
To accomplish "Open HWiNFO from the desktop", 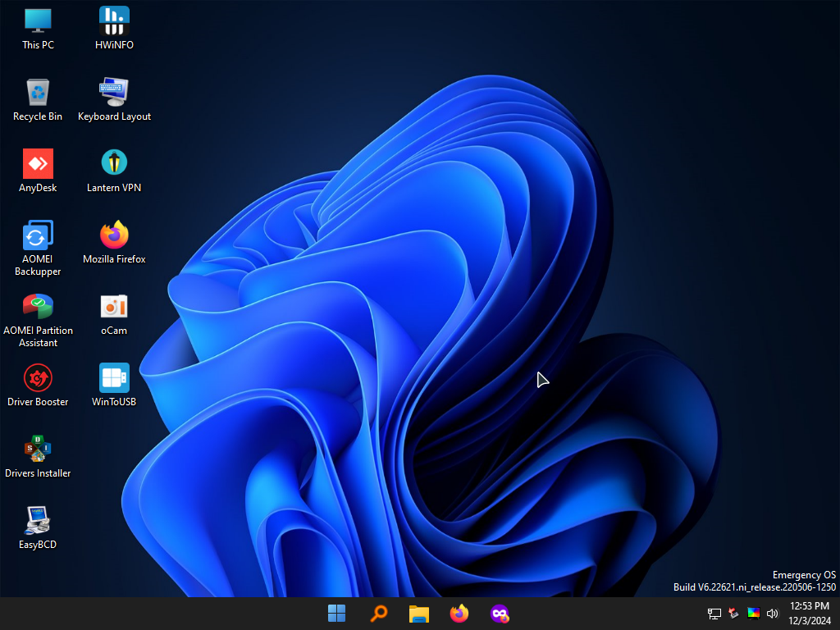I will 114,22.
